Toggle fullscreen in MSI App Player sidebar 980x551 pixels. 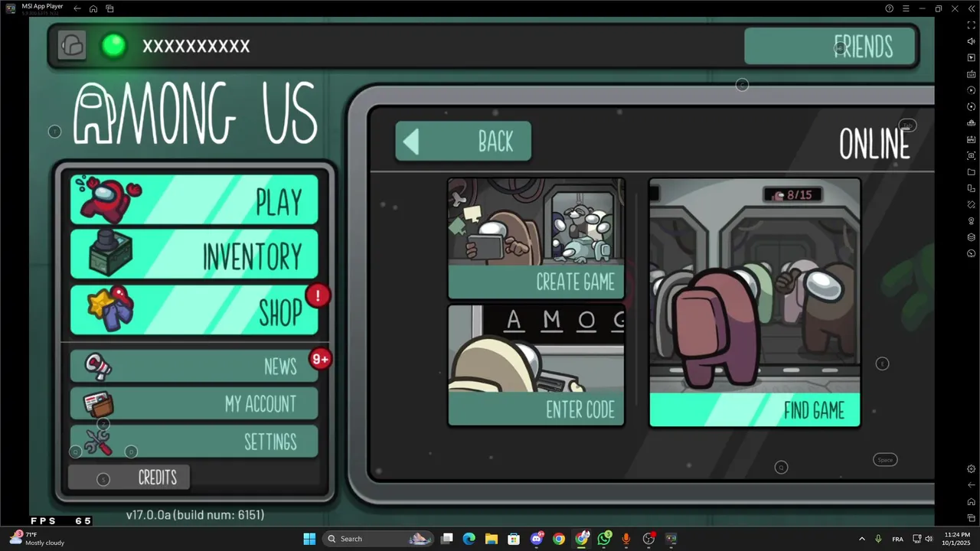point(972,25)
